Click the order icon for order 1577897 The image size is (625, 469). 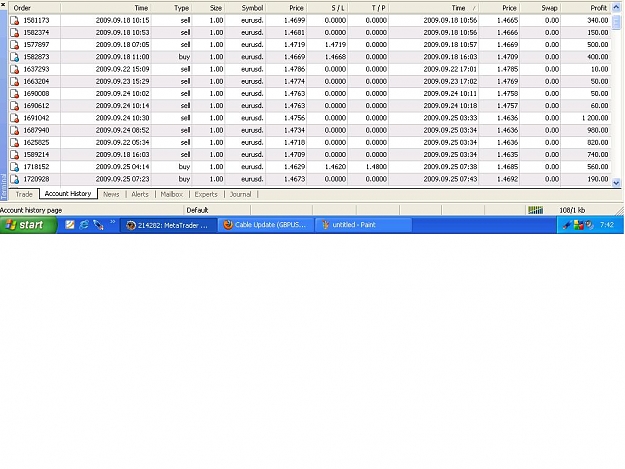pyautogui.click(x=15, y=45)
